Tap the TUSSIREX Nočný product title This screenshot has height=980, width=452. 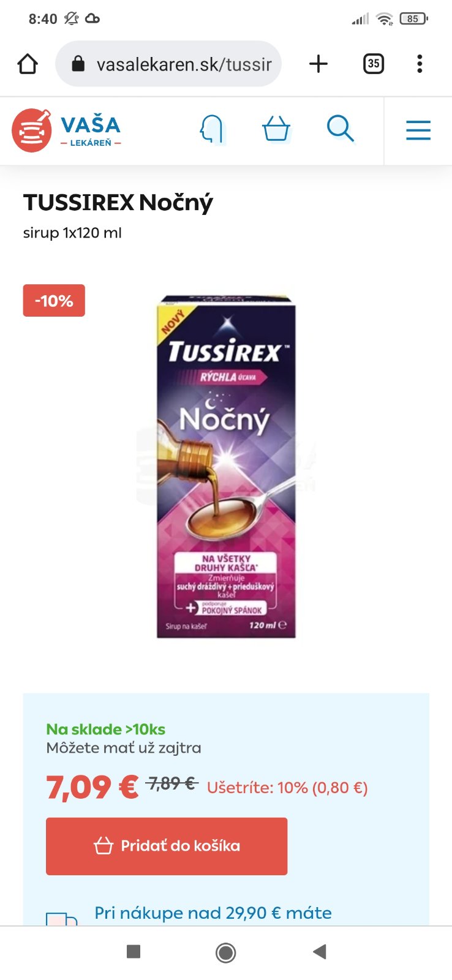tap(118, 202)
